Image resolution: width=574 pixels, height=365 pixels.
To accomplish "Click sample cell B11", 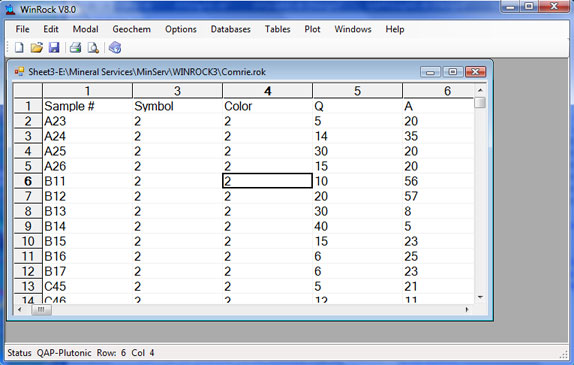I will pos(87,181).
